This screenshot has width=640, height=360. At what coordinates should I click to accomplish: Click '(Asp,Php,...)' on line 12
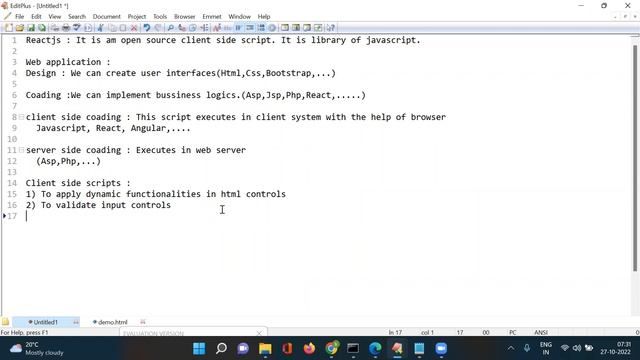click(68, 161)
